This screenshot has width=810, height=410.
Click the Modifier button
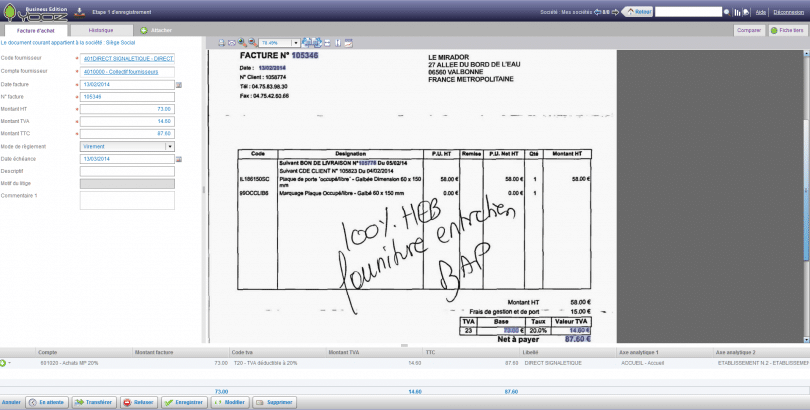coord(230,402)
